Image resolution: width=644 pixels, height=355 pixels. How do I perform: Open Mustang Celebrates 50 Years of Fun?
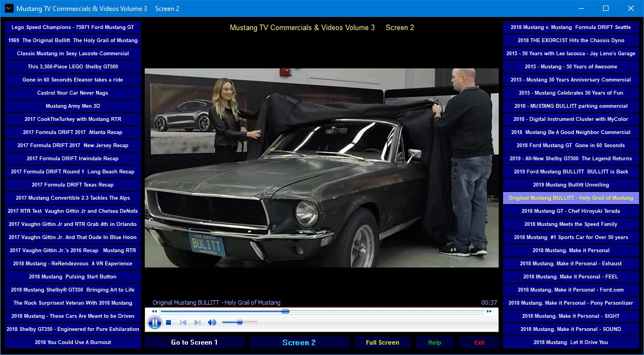tap(571, 93)
